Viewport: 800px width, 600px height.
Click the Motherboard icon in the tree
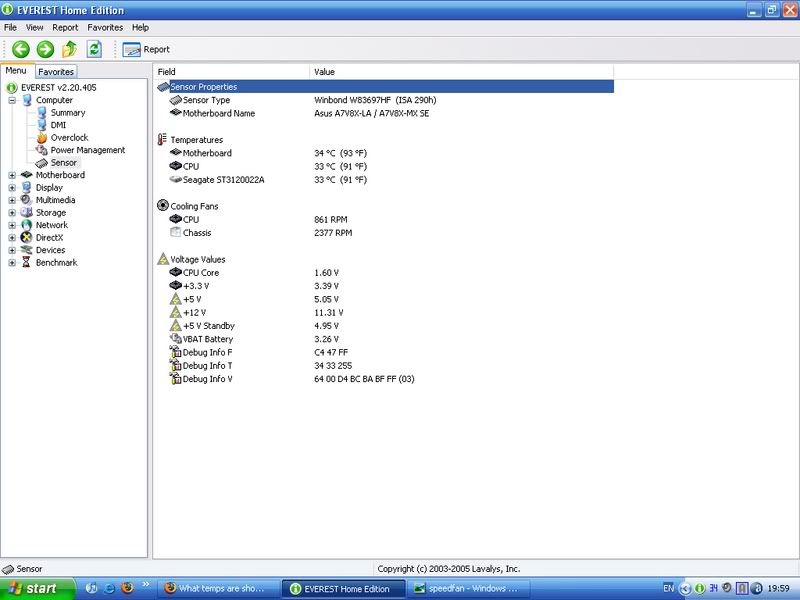tap(27, 175)
